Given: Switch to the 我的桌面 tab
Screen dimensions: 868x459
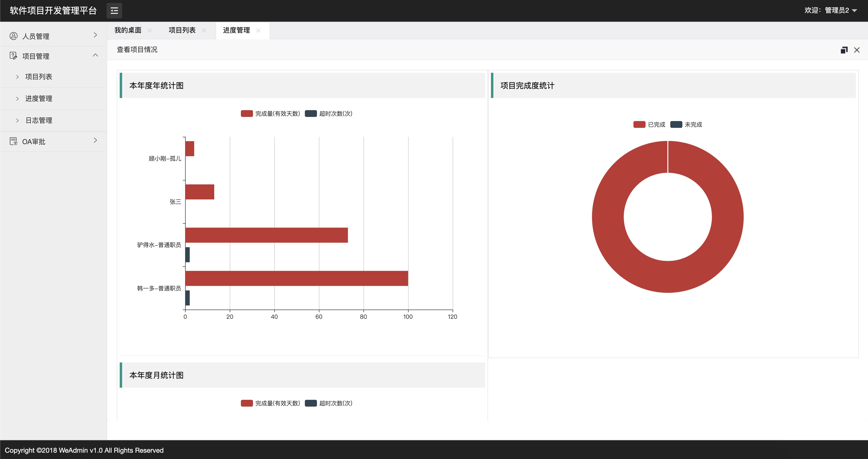Looking at the screenshot, I should coord(128,30).
